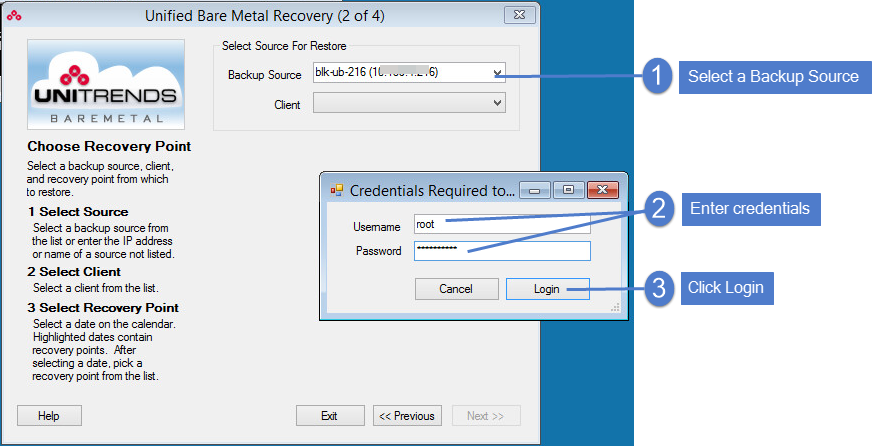
Task: Click the 'Backup Source' label
Action: [264, 75]
